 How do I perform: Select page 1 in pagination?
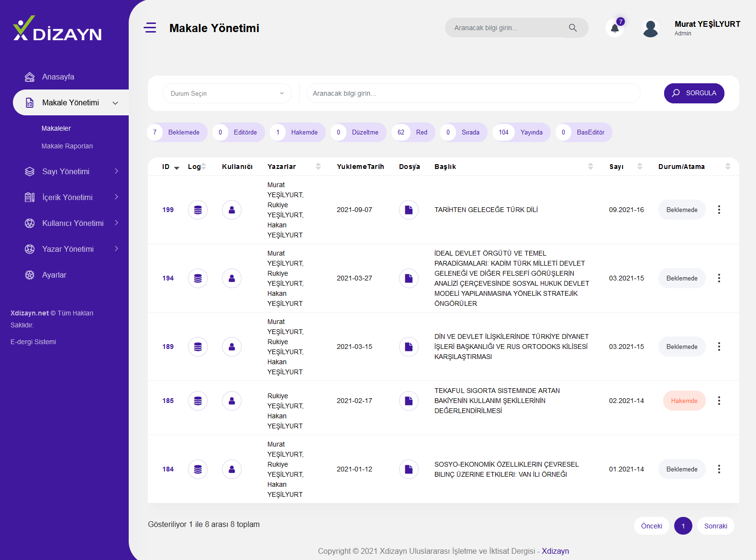click(683, 526)
